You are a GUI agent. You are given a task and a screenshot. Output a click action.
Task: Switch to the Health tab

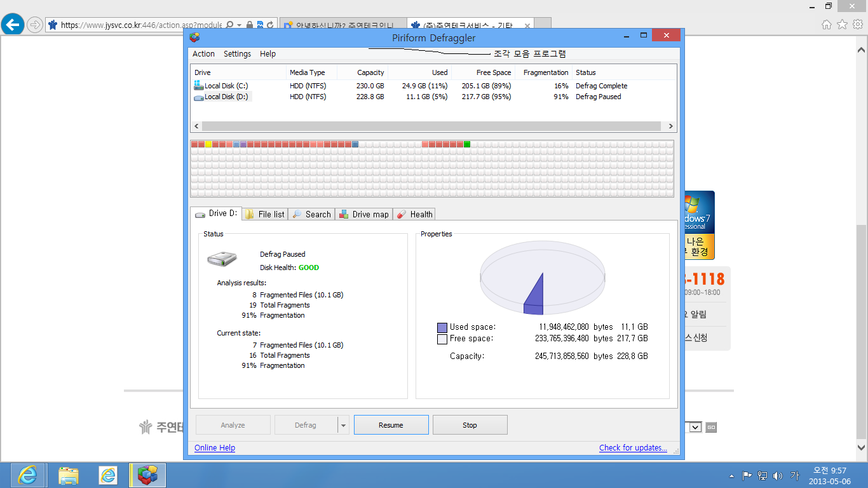click(414, 214)
